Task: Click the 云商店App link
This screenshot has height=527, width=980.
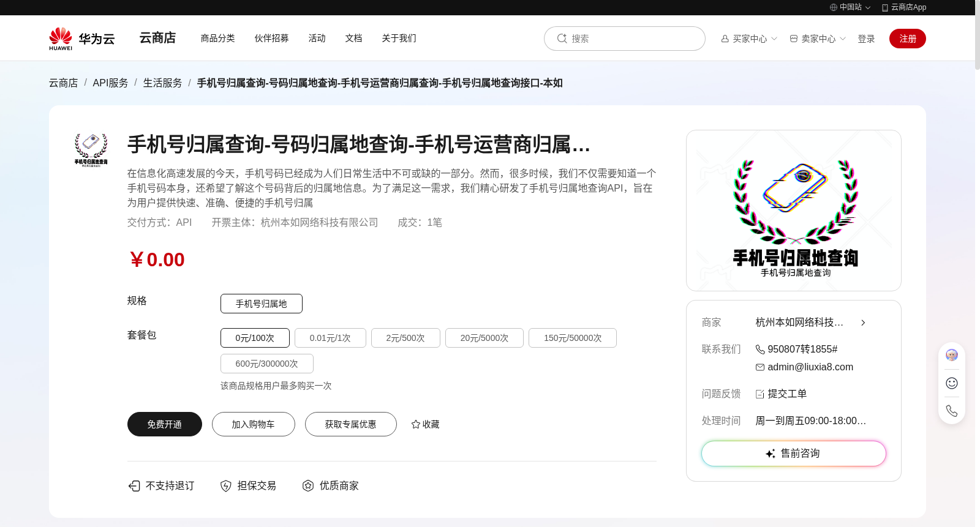Action: pos(908,7)
